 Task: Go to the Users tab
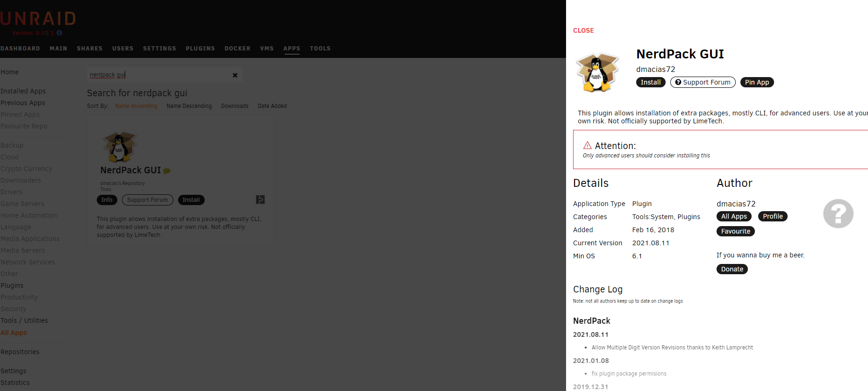[x=123, y=49]
